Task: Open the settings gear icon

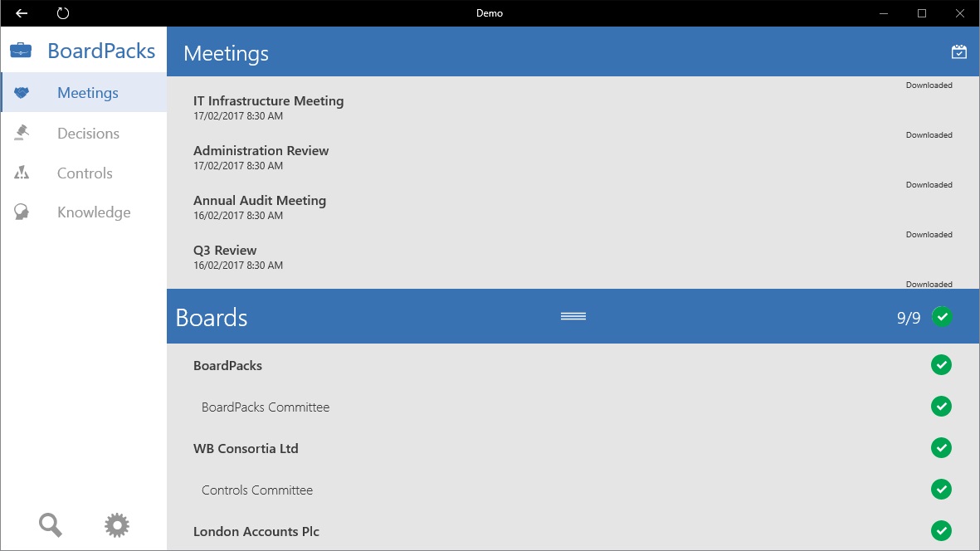Action: [116, 524]
